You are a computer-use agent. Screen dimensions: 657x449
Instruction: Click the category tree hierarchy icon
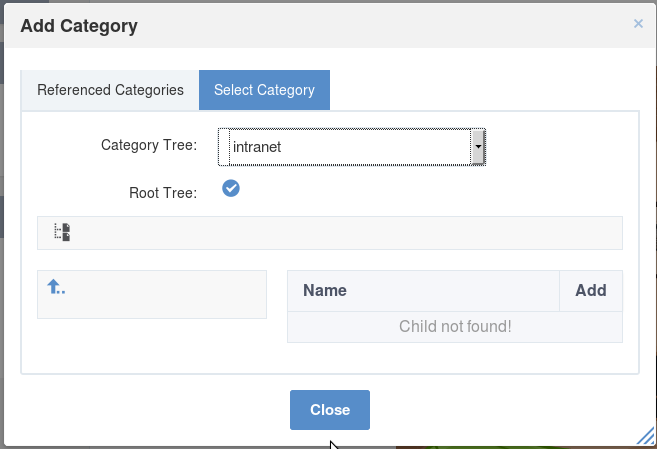point(62,232)
